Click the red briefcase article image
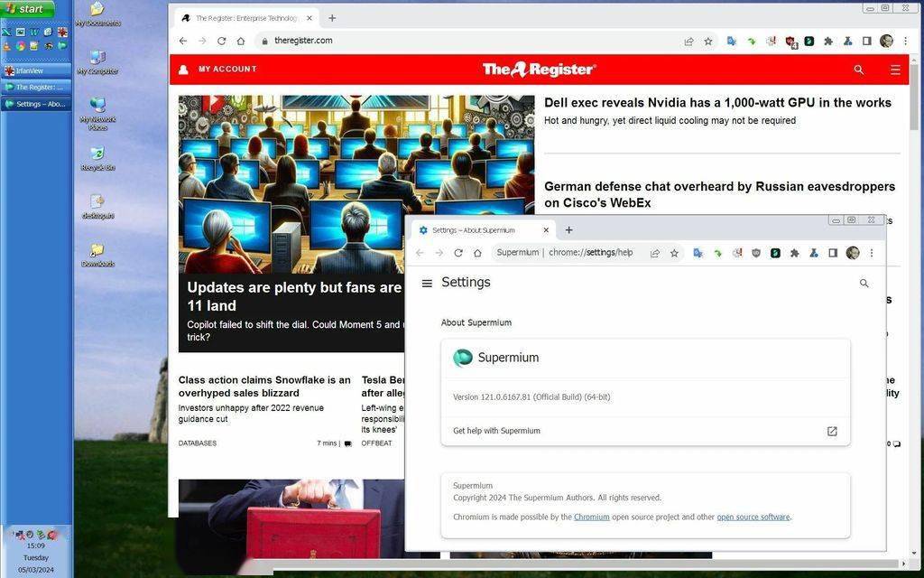Screen dimensions: 924x578 tap(309, 518)
